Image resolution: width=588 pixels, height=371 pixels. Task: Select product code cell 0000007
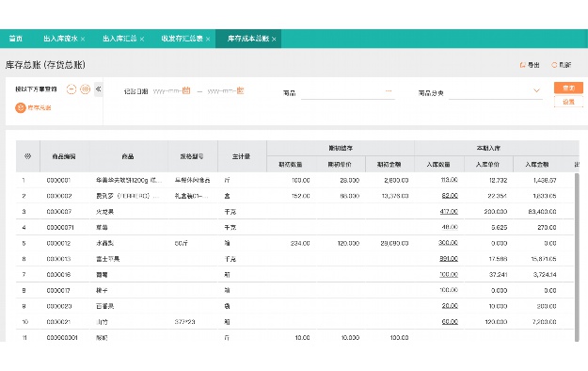[59, 212]
